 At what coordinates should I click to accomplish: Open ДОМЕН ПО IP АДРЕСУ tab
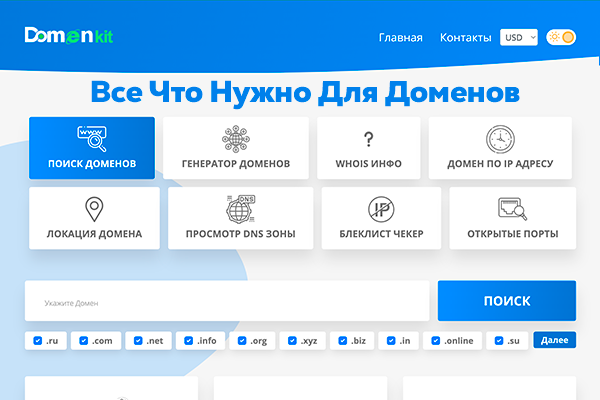500,148
